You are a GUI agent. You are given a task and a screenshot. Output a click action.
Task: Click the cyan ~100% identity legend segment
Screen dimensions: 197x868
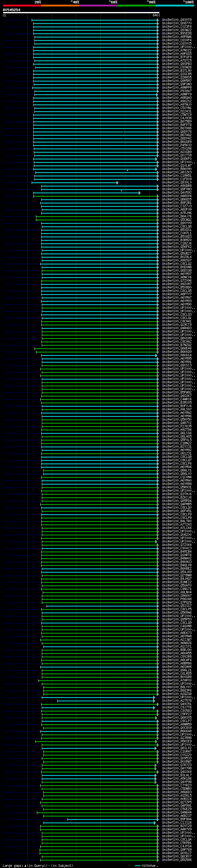pos(175,6)
